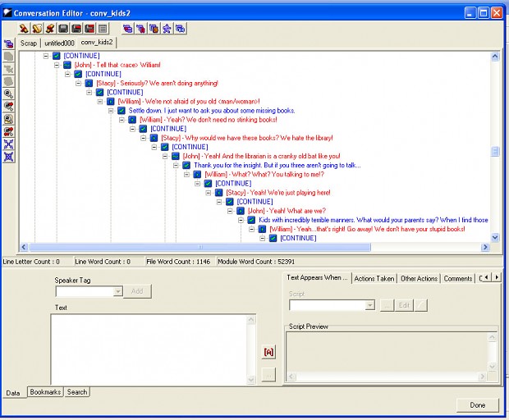The height and width of the screenshot is (420, 509).
Task: Click the node icon of the '[Stacy] - Seriously?' line
Action: coord(89,84)
